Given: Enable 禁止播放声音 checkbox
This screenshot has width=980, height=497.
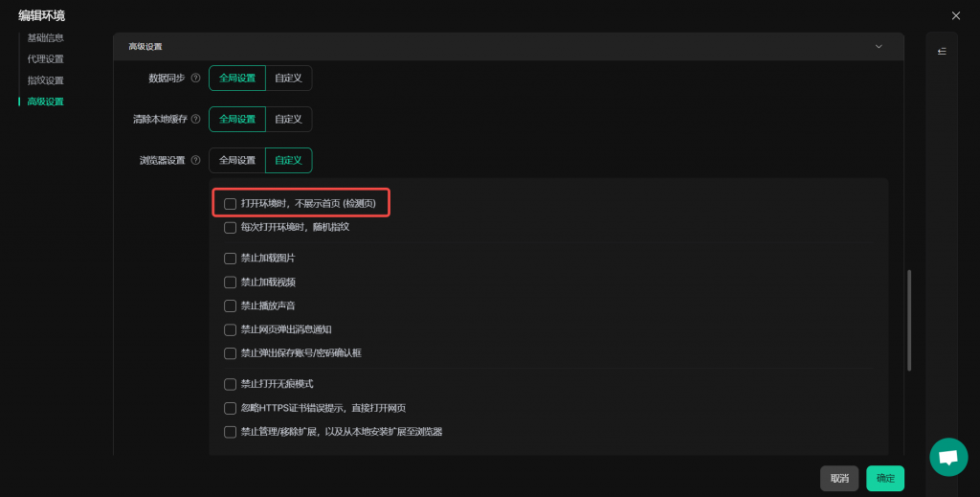Looking at the screenshot, I should [x=230, y=306].
